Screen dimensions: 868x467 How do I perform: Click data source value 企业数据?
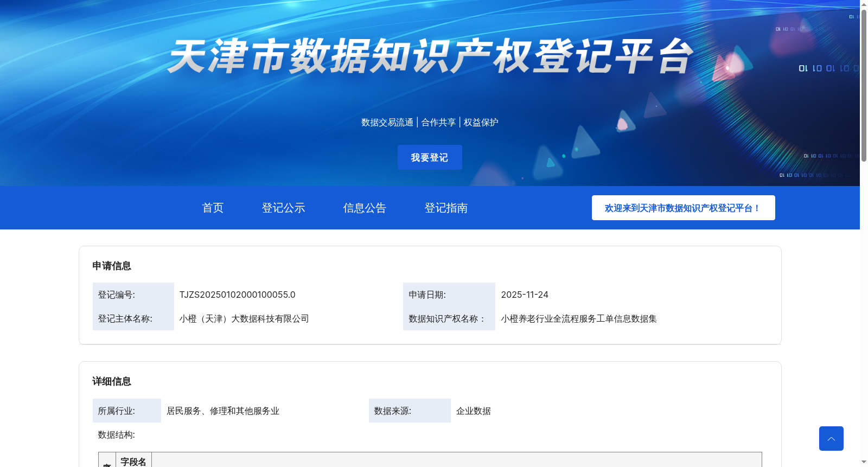tap(474, 411)
